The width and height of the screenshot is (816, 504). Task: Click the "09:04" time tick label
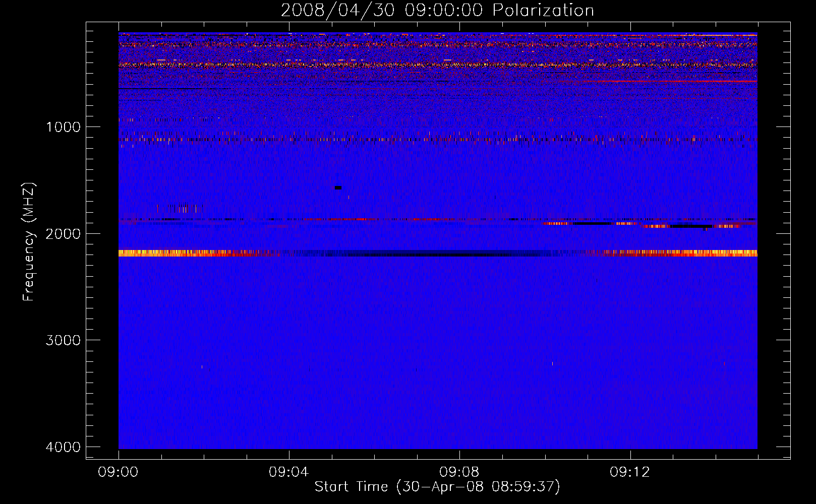289,472
